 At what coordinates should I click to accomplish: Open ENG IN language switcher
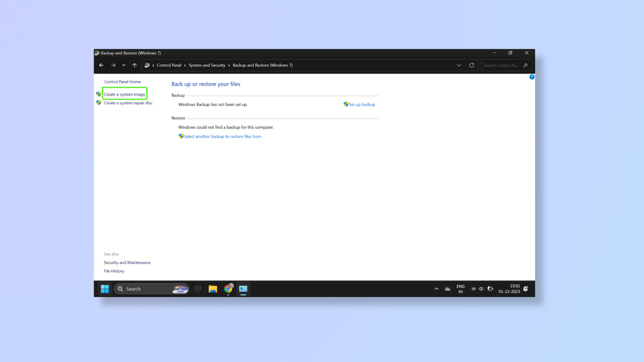coord(460,289)
